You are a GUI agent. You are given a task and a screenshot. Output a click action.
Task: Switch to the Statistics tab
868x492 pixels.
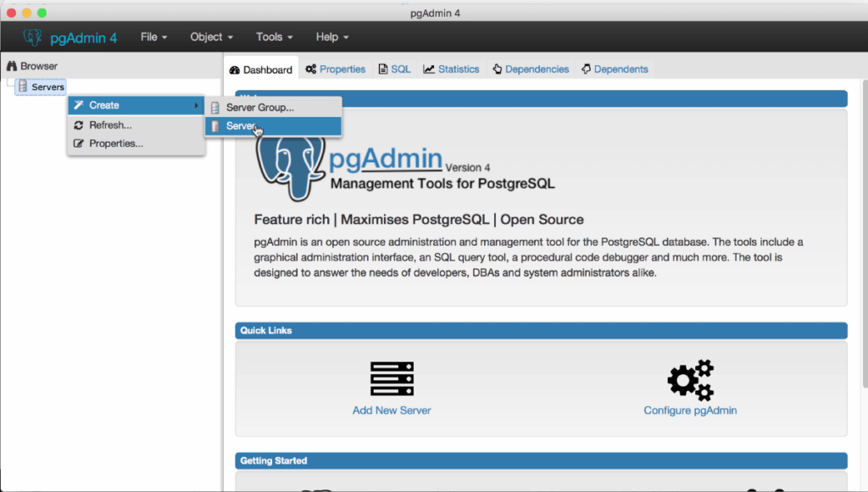click(x=452, y=70)
